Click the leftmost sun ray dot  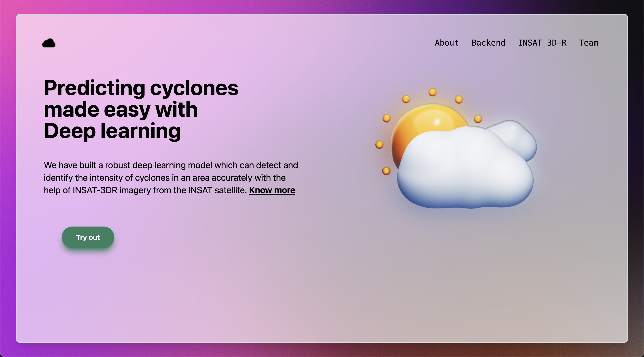click(x=379, y=144)
